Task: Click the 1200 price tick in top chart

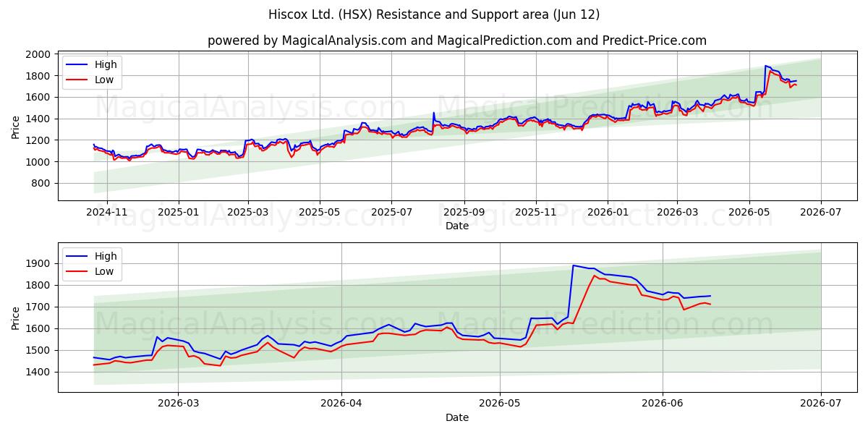Action: [38, 140]
